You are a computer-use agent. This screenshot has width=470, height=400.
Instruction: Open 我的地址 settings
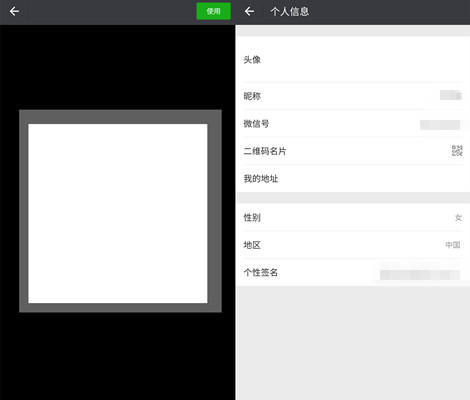coord(353,178)
